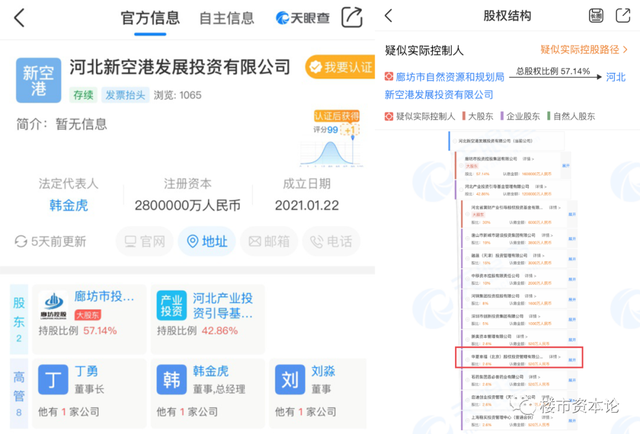Open shareholder 廊坊市投... card logo
640x434 pixels.
[x=53, y=305]
